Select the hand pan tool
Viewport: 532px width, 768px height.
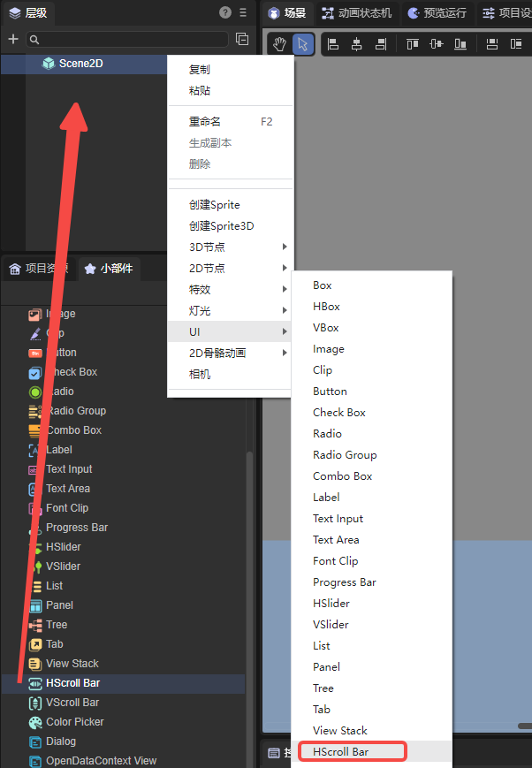coord(279,44)
